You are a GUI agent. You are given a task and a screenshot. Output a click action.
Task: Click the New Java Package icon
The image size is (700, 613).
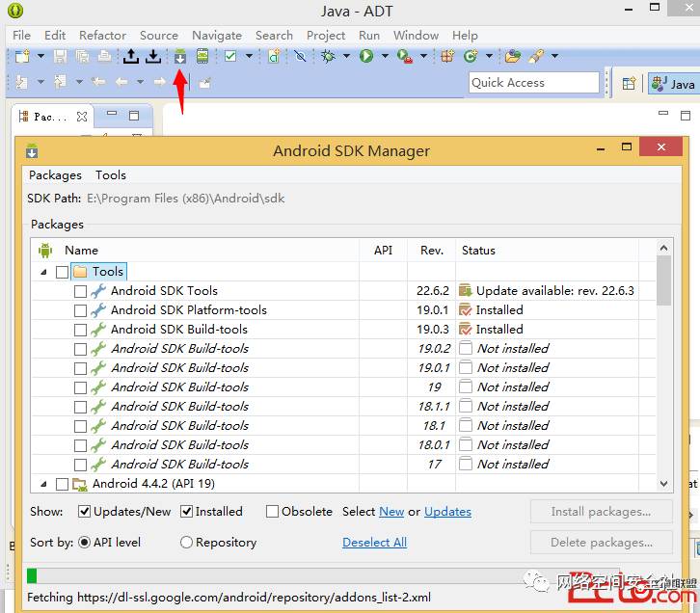[447, 56]
